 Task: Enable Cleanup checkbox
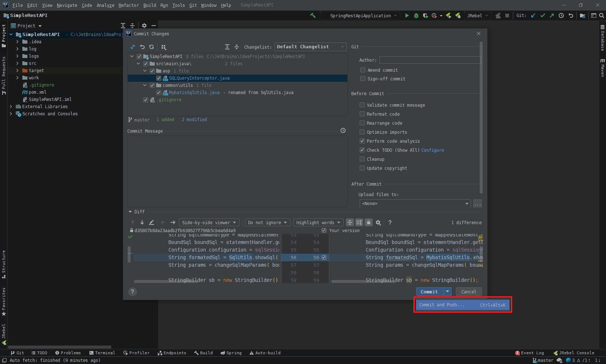[362, 159]
